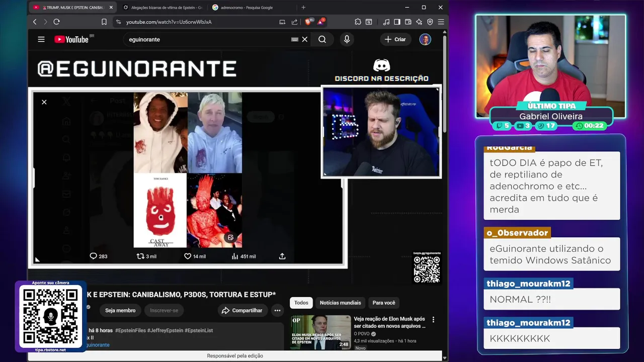Select the Para você filter chip

pos(384,303)
